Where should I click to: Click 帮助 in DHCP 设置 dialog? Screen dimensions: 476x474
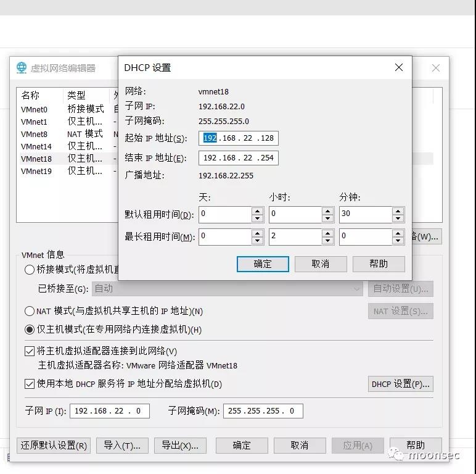[379, 264]
